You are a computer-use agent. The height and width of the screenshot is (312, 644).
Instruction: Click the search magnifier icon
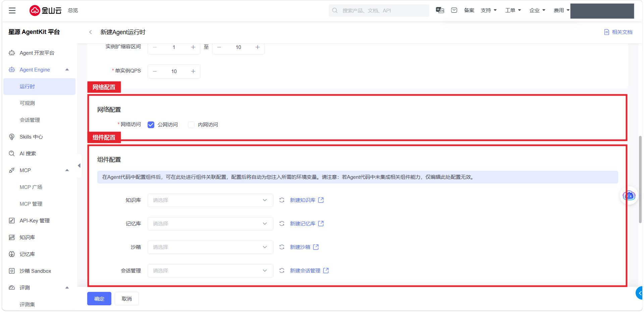coord(335,10)
